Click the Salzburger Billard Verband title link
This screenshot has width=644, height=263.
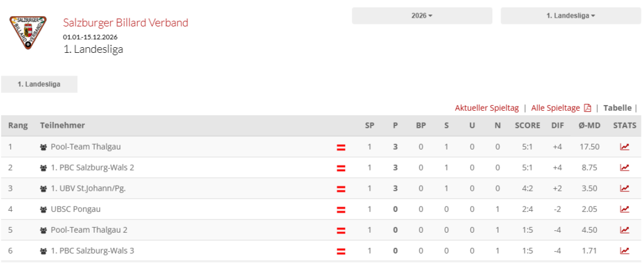click(x=125, y=23)
